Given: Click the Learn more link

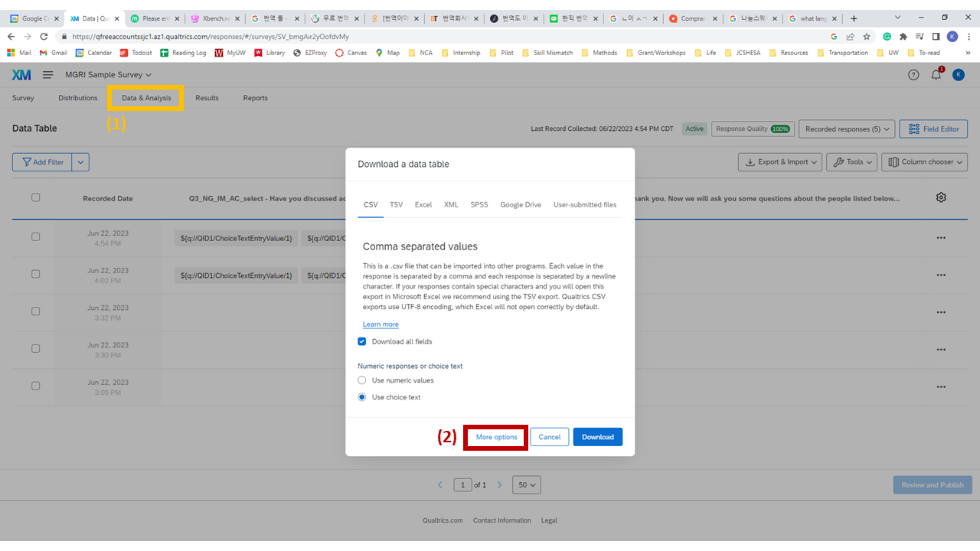Looking at the screenshot, I should click(381, 324).
